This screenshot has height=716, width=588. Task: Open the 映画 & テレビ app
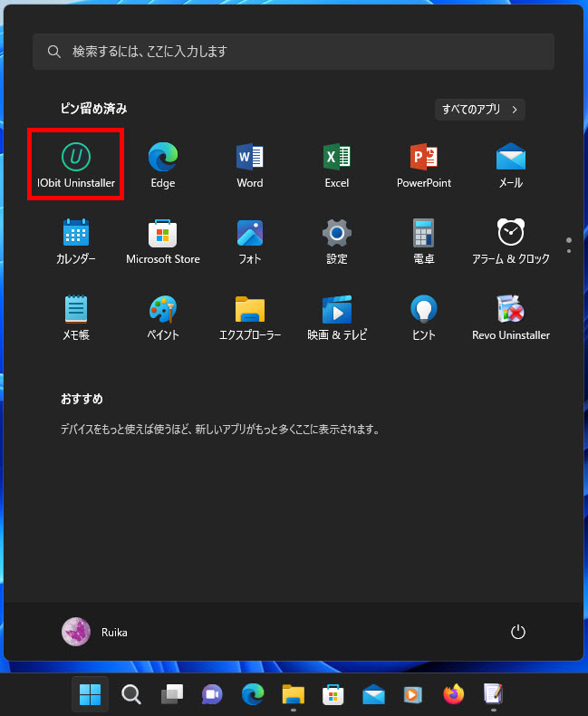click(337, 316)
